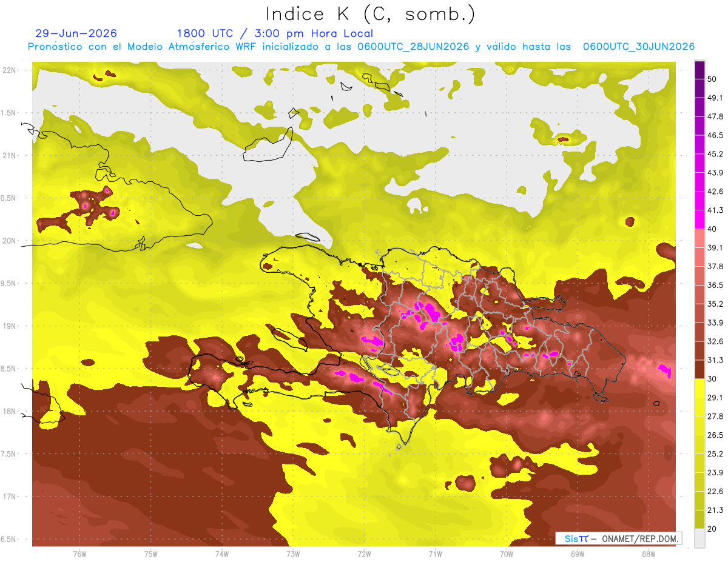
Task: Click the "75W" longitude label
Action: click(151, 554)
